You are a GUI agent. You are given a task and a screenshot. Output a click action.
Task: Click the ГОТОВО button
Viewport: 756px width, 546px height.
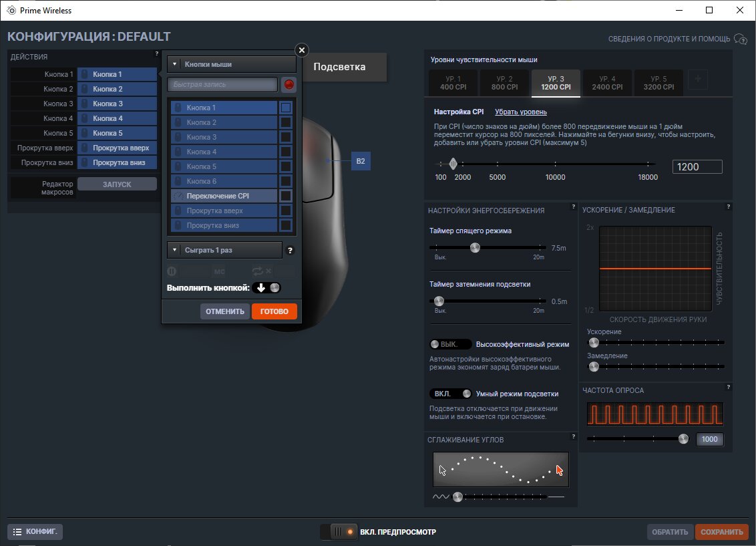pos(274,311)
